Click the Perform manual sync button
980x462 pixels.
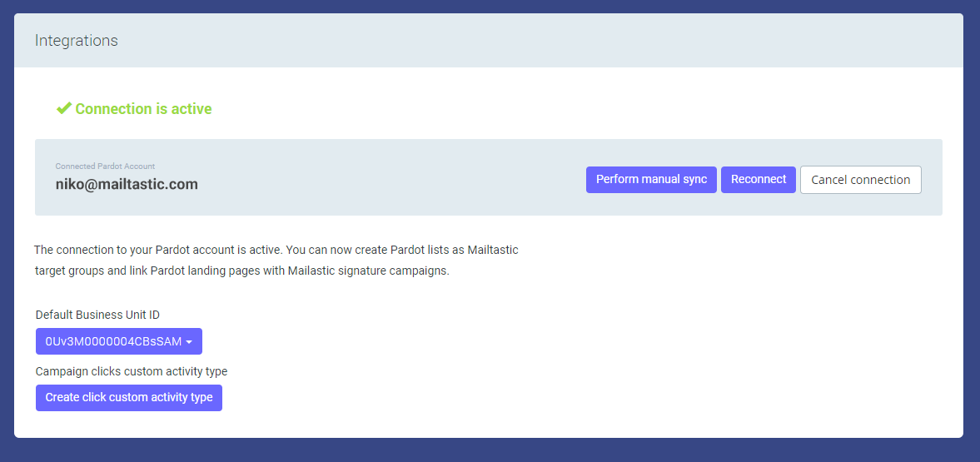pos(651,180)
